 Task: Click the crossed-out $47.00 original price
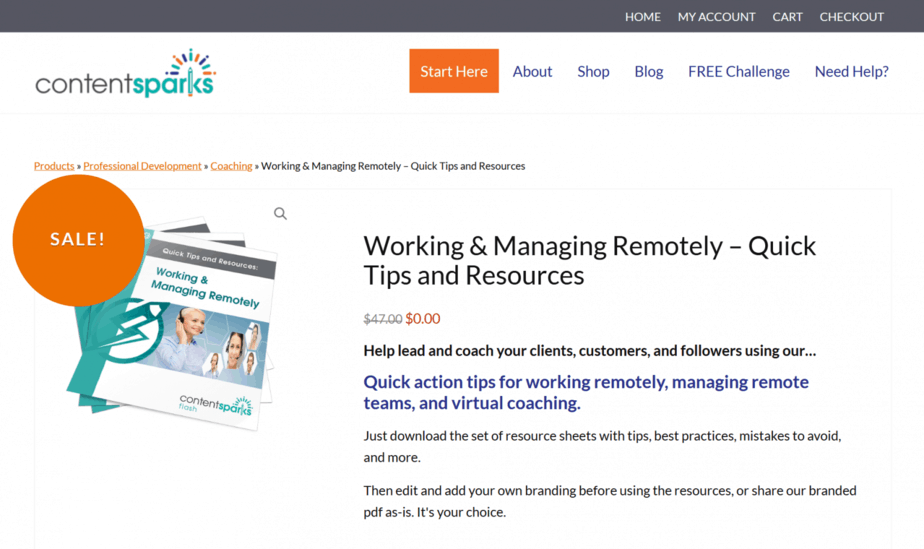point(382,319)
